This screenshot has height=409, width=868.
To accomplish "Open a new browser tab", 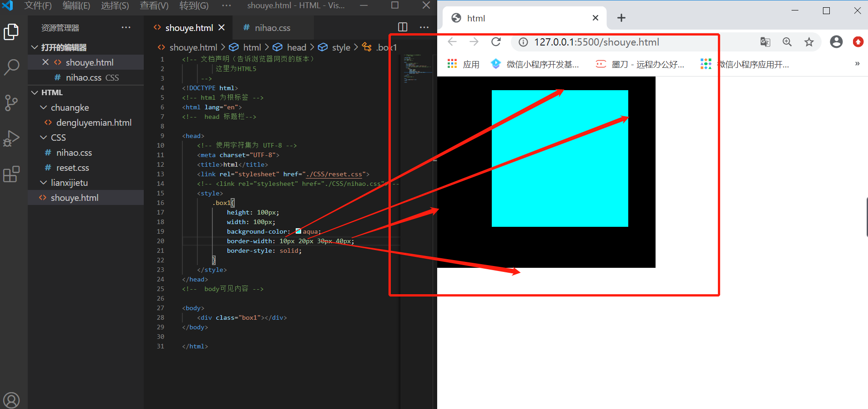I will 621,18.
